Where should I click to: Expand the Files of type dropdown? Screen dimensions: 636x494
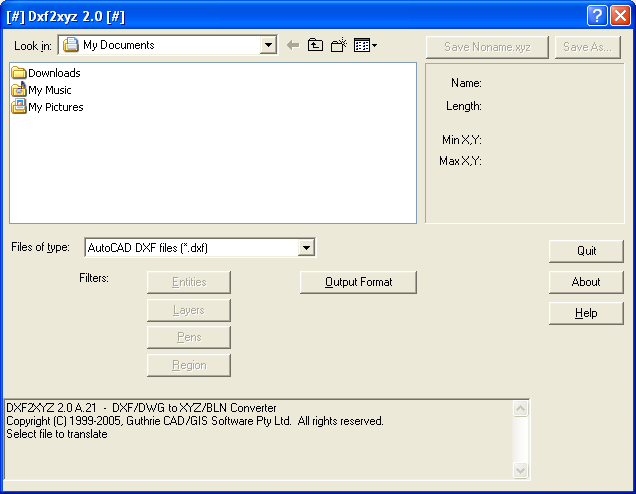(306, 247)
